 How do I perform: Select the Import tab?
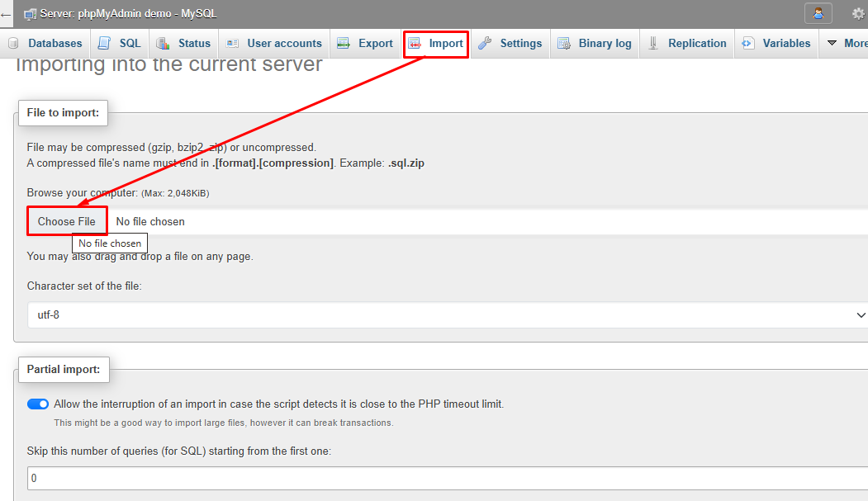[x=436, y=44]
